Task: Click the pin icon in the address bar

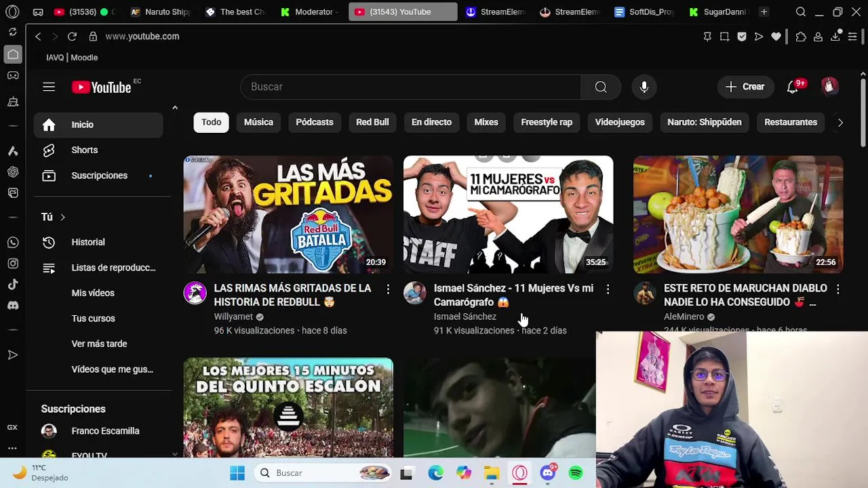Action: click(707, 37)
